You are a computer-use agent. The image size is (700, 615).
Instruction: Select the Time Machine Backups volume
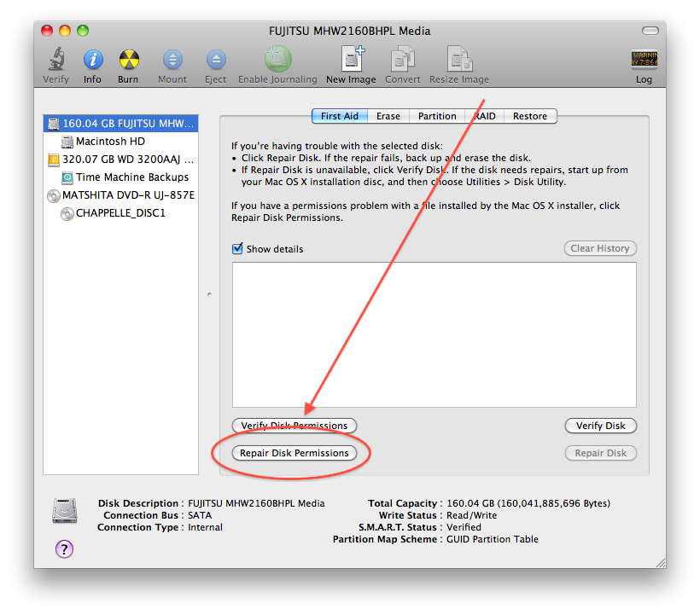pyautogui.click(x=121, y=177)
